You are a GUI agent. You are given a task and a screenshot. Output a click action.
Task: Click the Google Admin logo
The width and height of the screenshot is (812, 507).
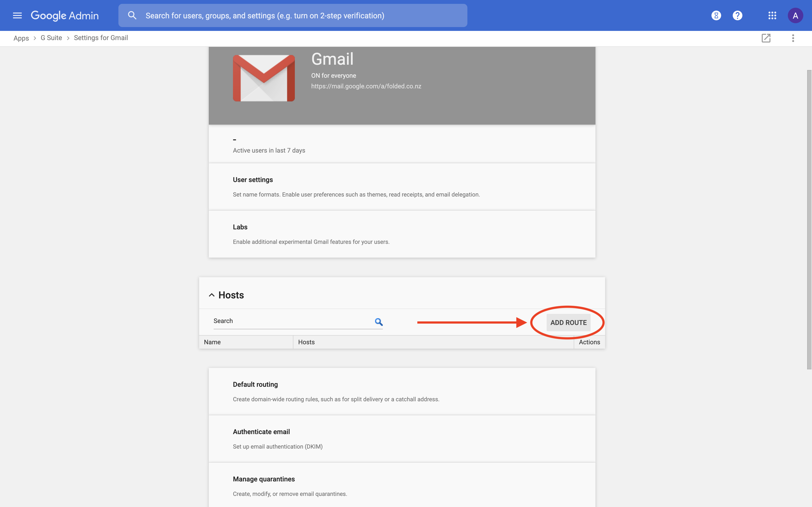(x=65, y=15)
